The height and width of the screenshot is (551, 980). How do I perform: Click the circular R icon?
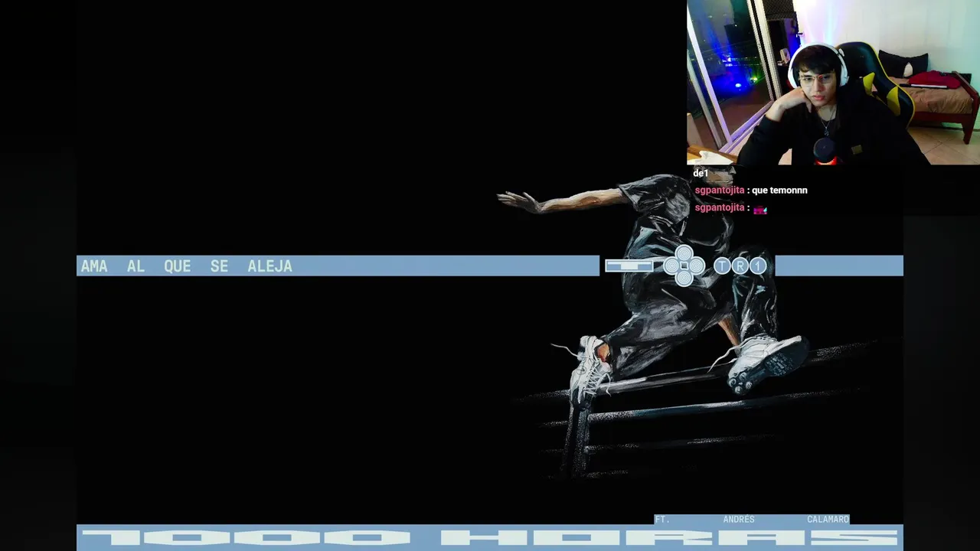[x=740, y=266]
